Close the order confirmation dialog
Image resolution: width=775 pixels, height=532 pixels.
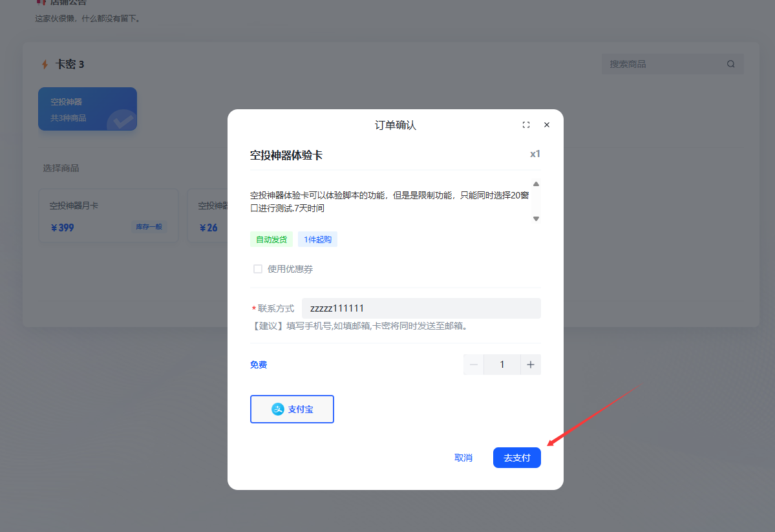(547, 125)
